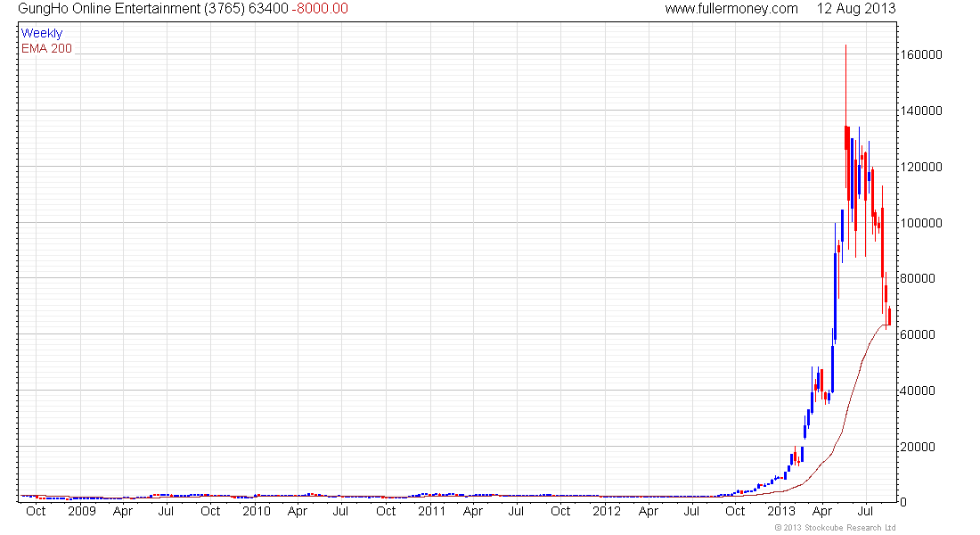Click the 40000 y-axis label
This screenshot has height=535, width=980.
[x=918, y=391]
